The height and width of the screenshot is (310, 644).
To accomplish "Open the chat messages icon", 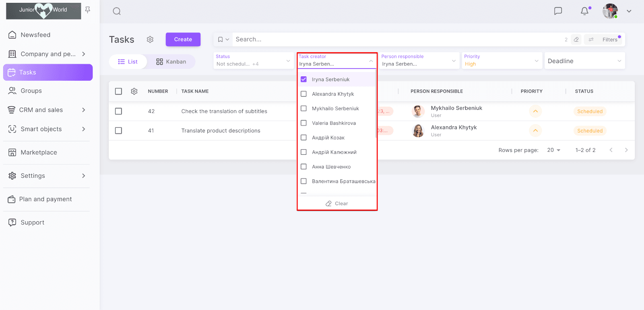I will 558,11.
